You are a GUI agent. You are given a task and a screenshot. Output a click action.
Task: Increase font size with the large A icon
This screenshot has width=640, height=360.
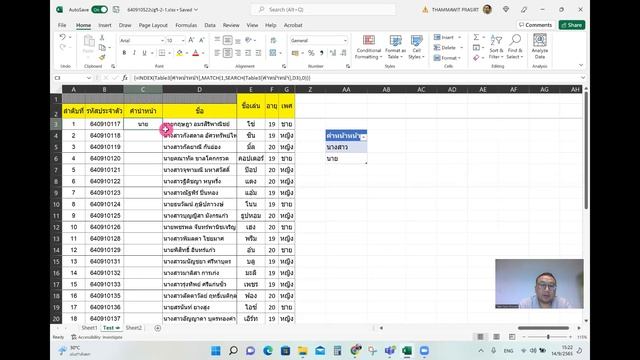pos(191,40)
